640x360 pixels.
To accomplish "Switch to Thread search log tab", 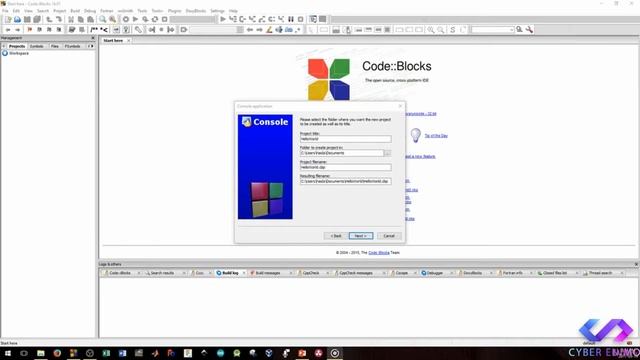I will (x=600, y=273).
